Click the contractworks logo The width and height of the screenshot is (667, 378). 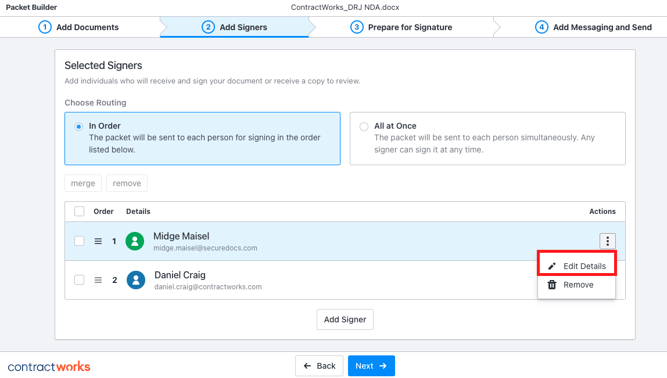[x=49, y=367]
